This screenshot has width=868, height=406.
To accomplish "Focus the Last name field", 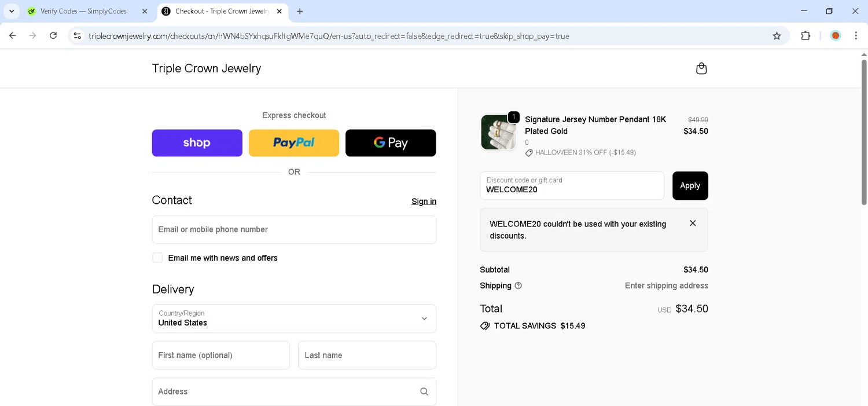I will click(x=367, y=355).
